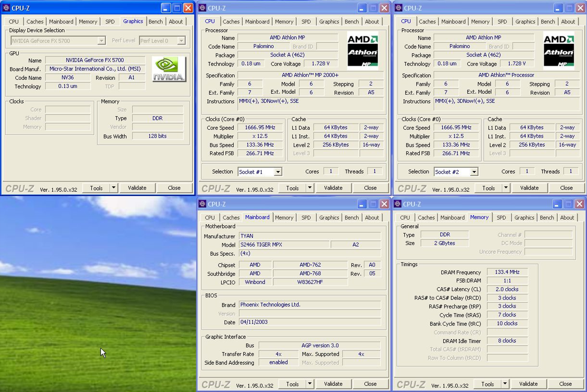This screenshot has height=392, width=587.
Task: Click the Bank Cycle Time value 10 clocks
Action: (x=507, y=323)
